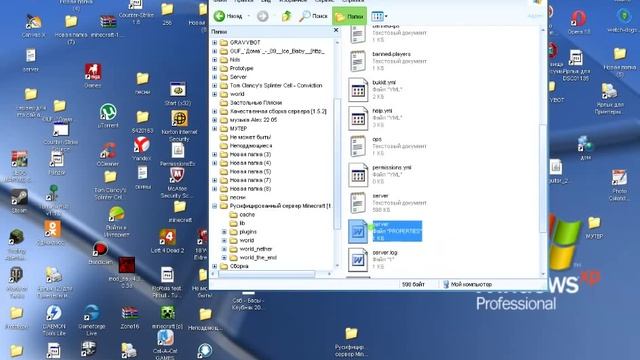
Task: Open the Canvas X desktop shortcut
Action: point(33,25)
